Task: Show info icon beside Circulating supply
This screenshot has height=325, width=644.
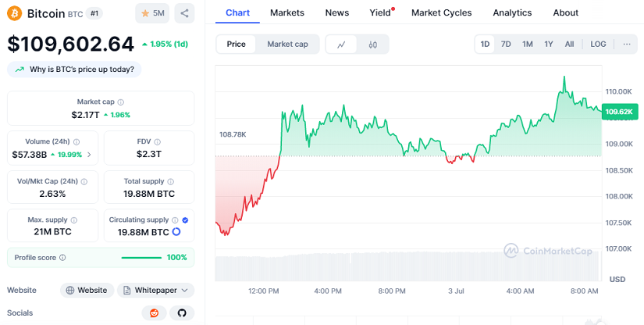Action: pyautogui.click(x=175, y=220)
